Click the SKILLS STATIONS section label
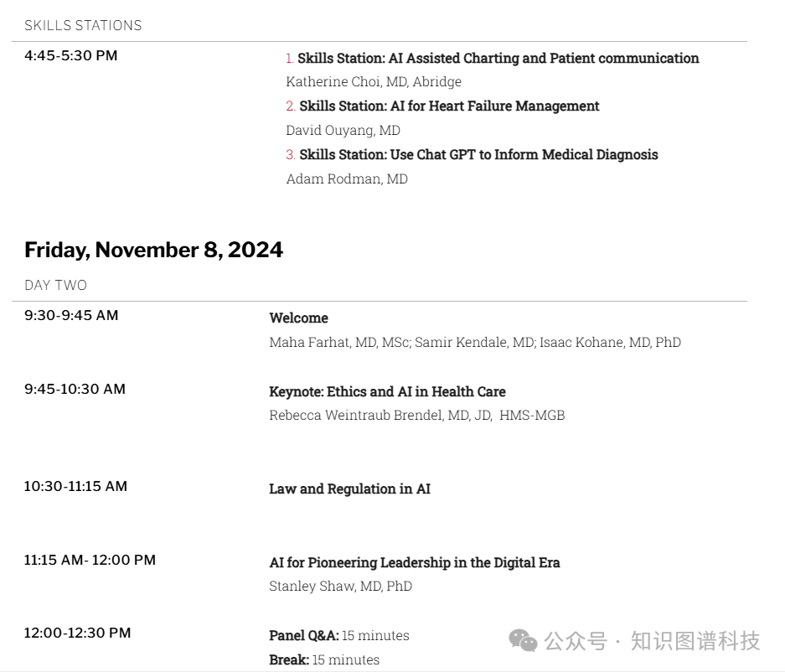The height and width of the screenshot is (672, 785). tap(83, 25)
